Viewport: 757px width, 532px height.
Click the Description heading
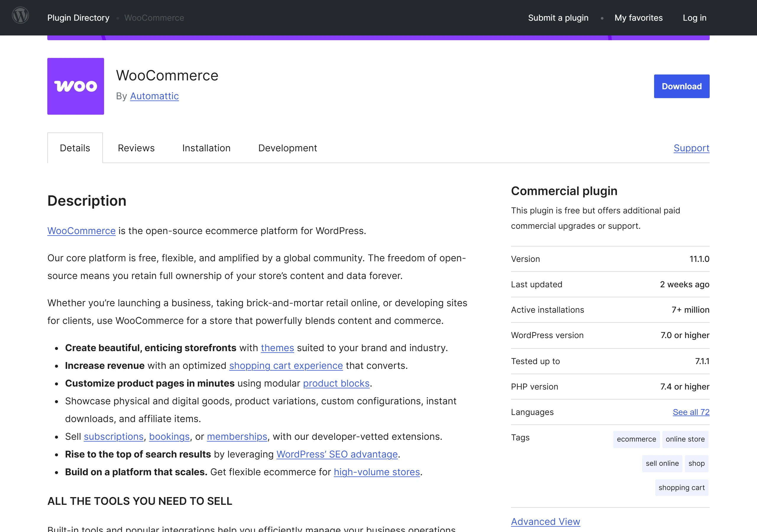[x=87, y=201]
